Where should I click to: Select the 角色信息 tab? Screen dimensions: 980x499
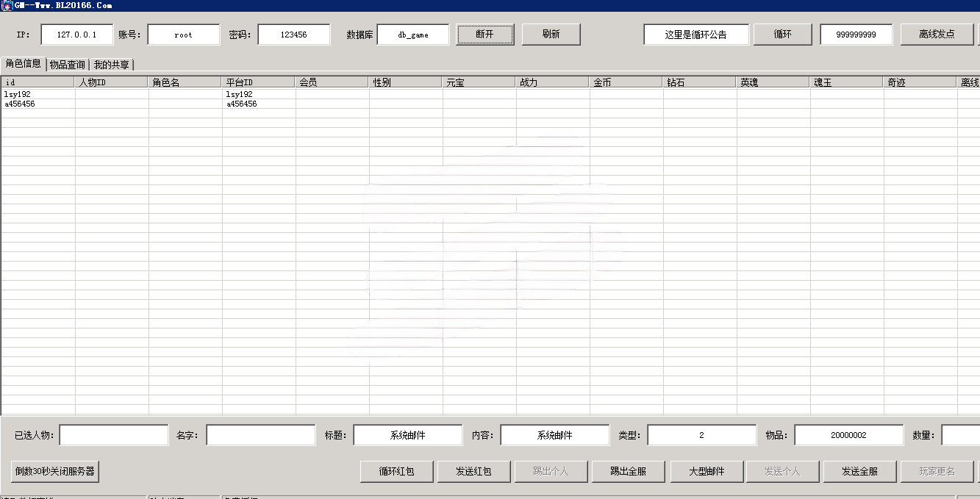click(22, 64)
